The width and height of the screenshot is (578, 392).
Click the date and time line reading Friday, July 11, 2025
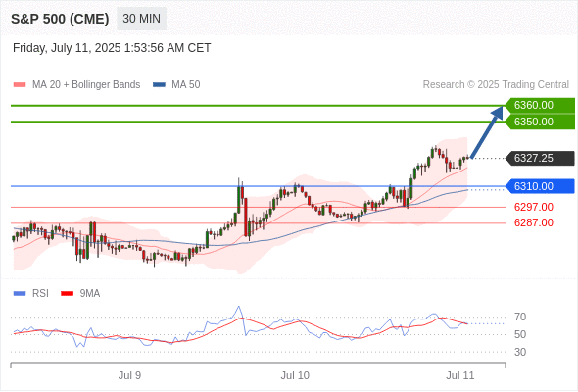click(112, 48)
